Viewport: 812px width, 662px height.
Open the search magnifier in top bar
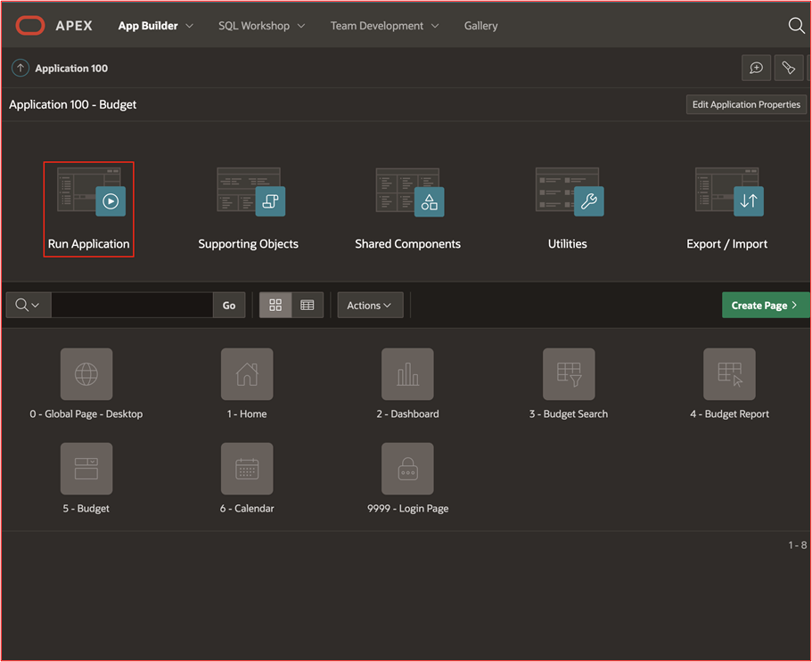point(796,25)
